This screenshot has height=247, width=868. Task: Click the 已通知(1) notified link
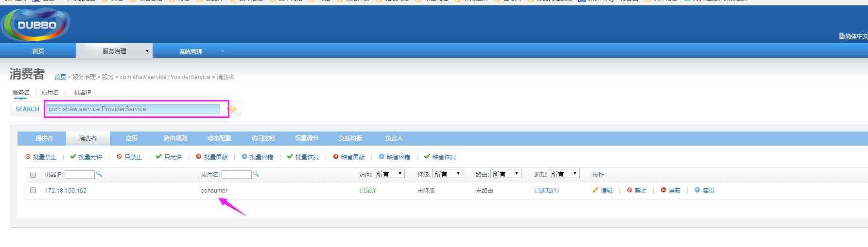[x=547, y=191]
